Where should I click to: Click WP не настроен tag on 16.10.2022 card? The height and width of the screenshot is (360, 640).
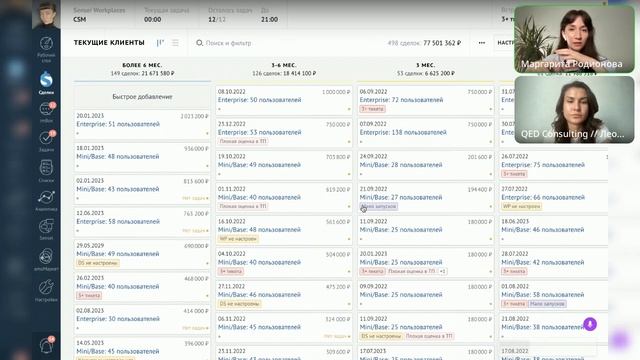tap(238, 239)
